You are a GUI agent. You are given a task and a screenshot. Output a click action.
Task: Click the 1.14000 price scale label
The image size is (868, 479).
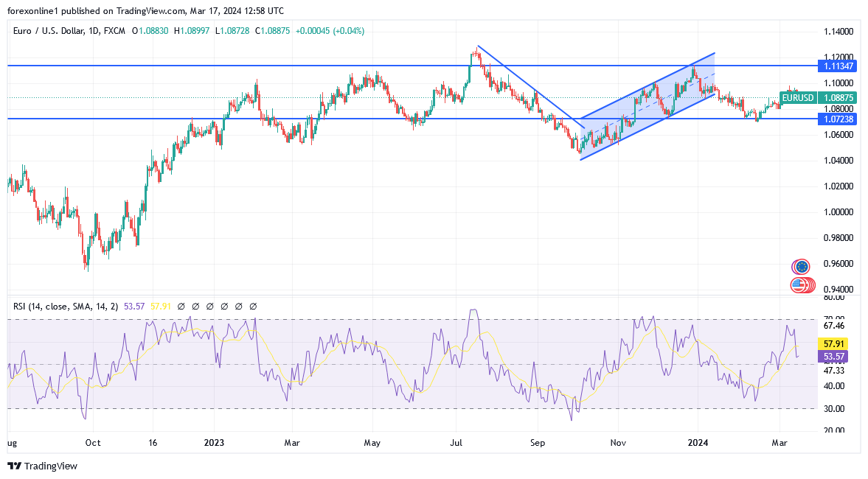tap(838, 32)
